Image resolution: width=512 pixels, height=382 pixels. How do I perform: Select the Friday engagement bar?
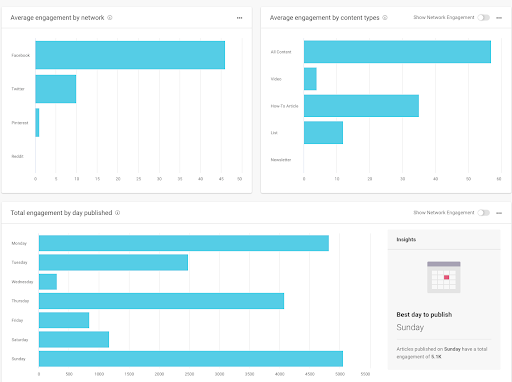tap(64, 320)
